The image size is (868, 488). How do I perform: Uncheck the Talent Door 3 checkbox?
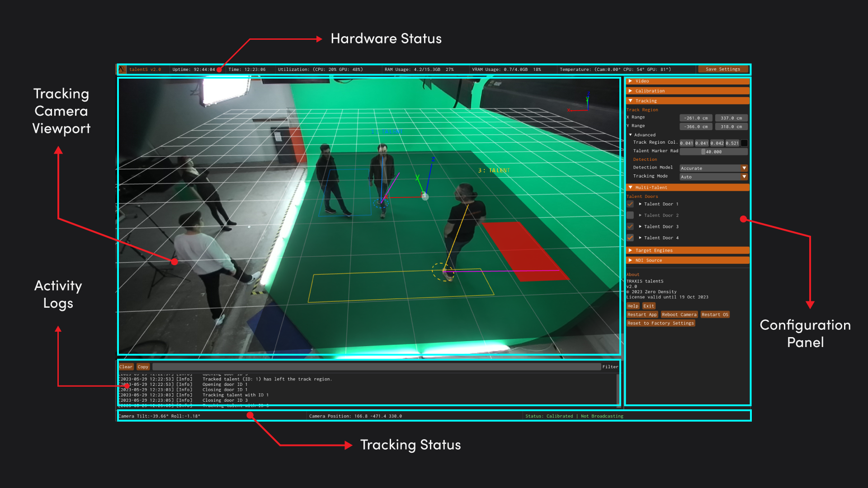point(630,226)
